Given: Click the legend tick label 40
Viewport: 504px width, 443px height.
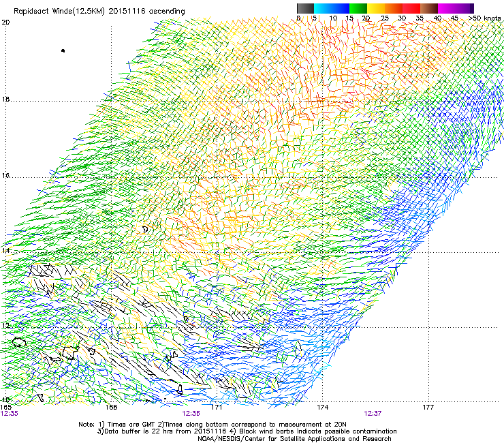Looking at the screenshot, I should point(437,18).
